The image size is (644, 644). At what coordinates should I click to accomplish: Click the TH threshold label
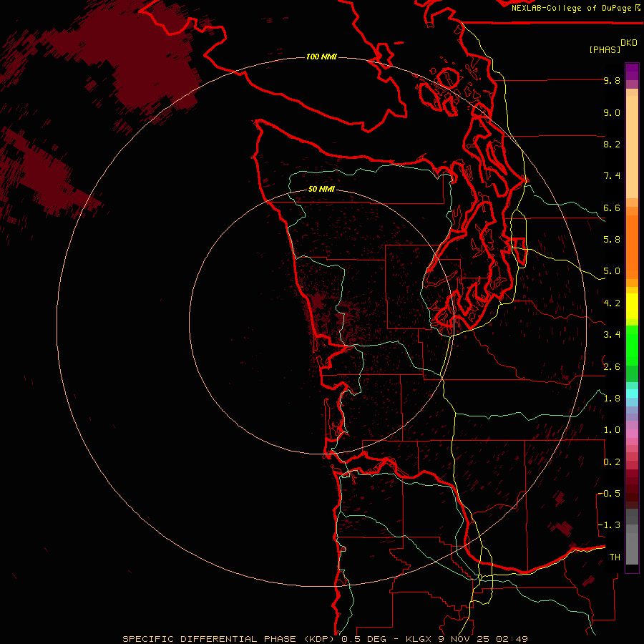[x=615, y=557]
